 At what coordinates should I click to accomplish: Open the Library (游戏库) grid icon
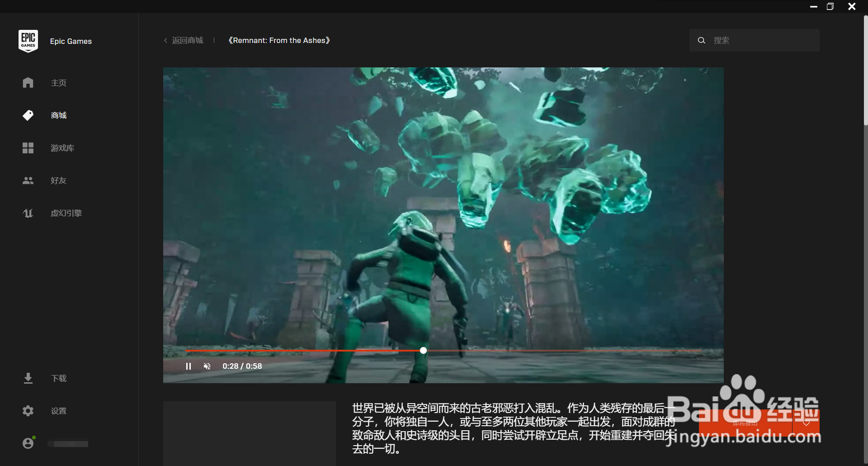(28, 148)
